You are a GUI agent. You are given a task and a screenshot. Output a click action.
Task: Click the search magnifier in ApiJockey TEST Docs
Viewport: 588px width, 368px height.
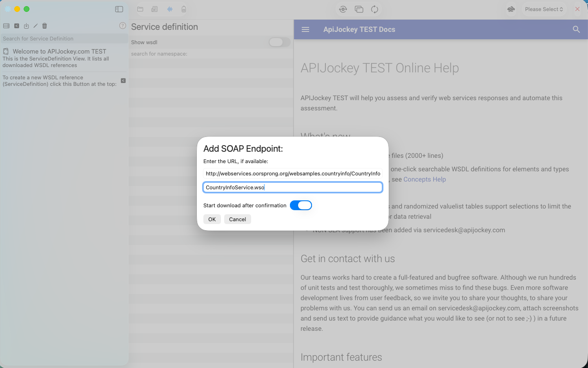point(576,29)
